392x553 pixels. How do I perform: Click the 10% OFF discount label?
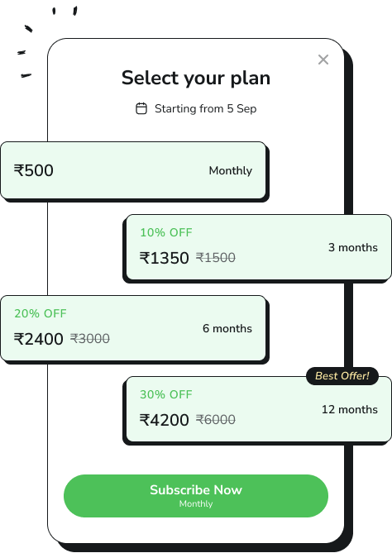(x=166, y=232)
